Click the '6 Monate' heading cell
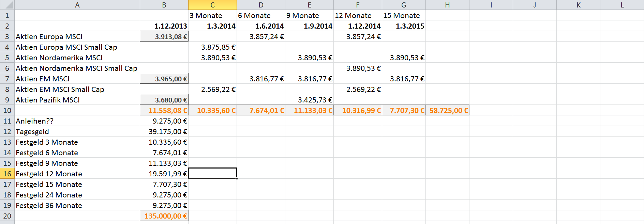 [261, 15]
